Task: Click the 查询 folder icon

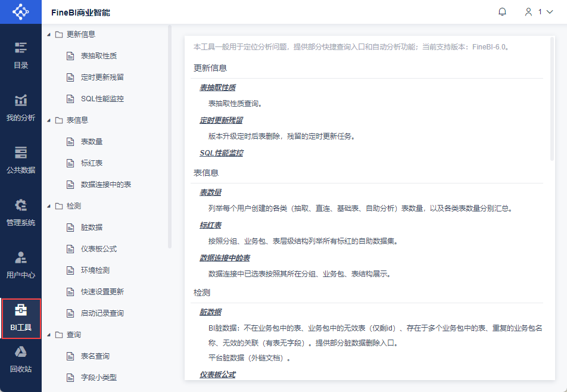Action: [x=59, y=335]
